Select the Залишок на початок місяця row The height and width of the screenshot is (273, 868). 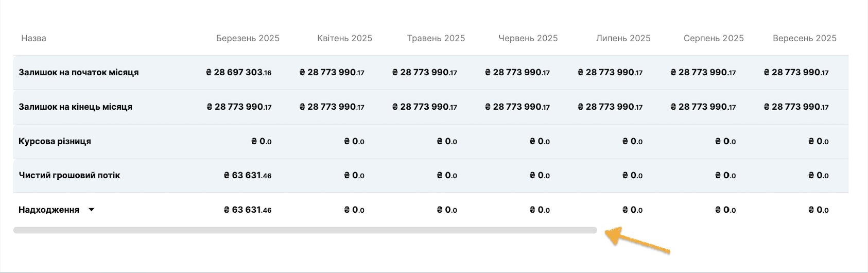[431, 73]
